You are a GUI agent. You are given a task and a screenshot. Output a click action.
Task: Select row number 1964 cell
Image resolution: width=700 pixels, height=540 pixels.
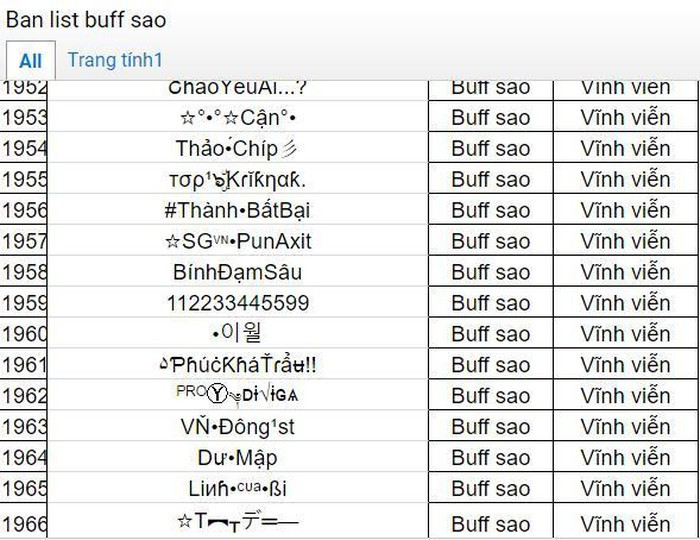[x=24, y=458]
